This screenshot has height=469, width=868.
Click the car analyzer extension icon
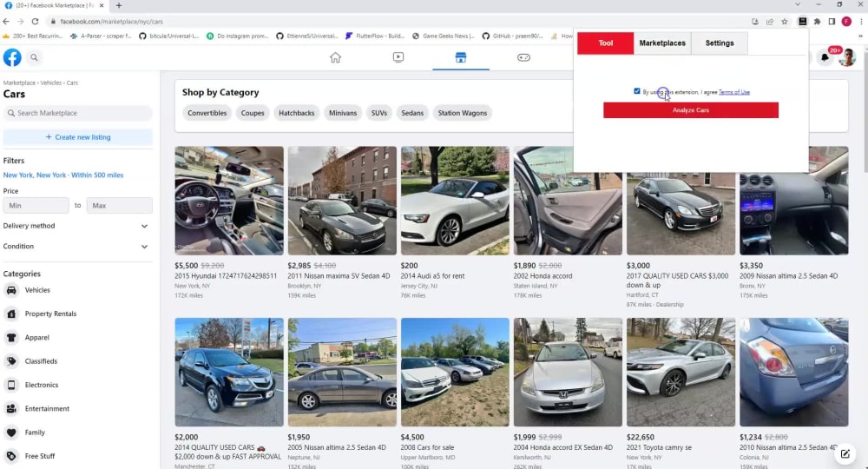pyautogui.click(x=802, y=22)
